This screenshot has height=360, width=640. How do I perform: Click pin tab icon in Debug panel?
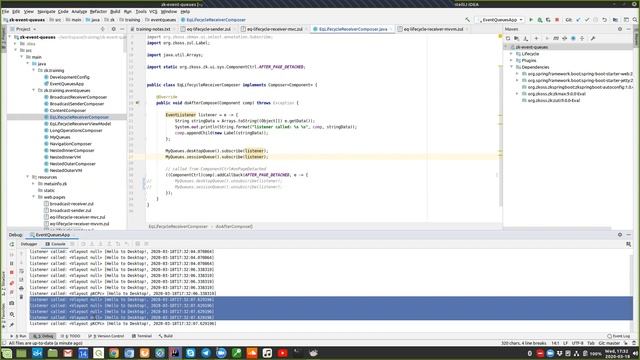[12, 325]
